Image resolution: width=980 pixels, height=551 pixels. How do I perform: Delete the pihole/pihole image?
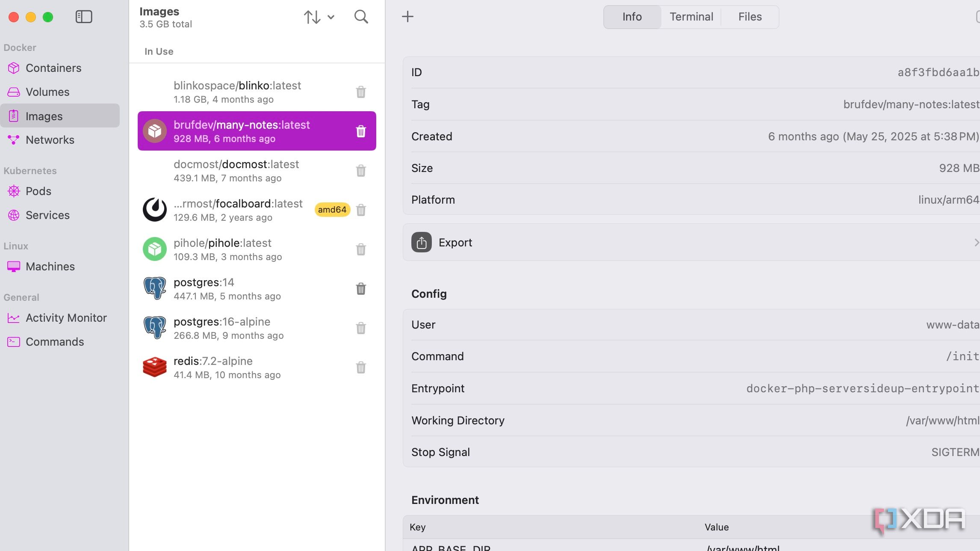(361, 249)
